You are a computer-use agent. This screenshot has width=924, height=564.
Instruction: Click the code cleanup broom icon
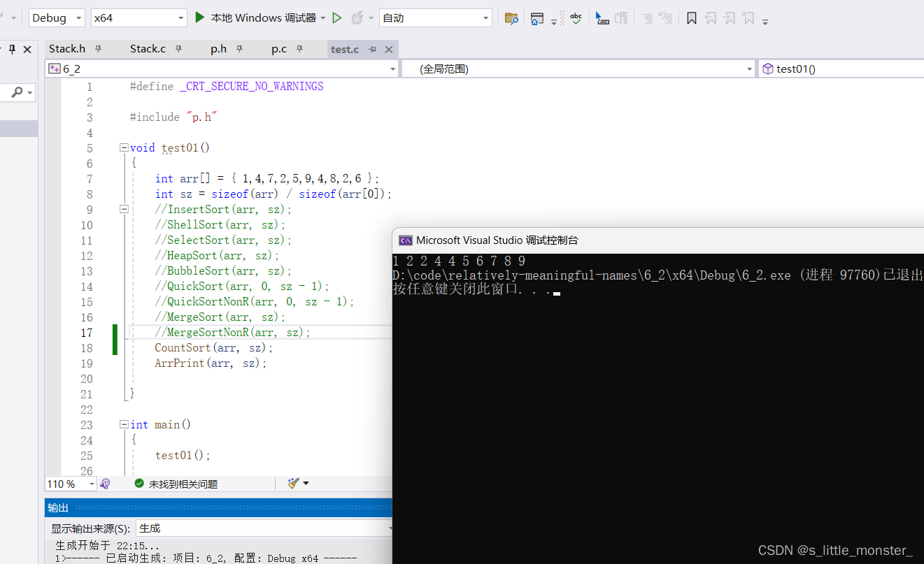pos(294,484)
